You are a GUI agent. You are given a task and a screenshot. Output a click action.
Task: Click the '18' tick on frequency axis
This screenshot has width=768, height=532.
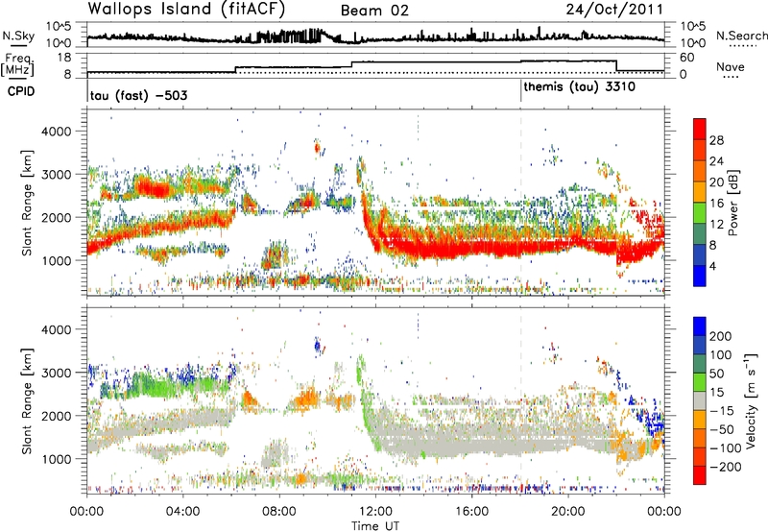(x=64, y=57)
